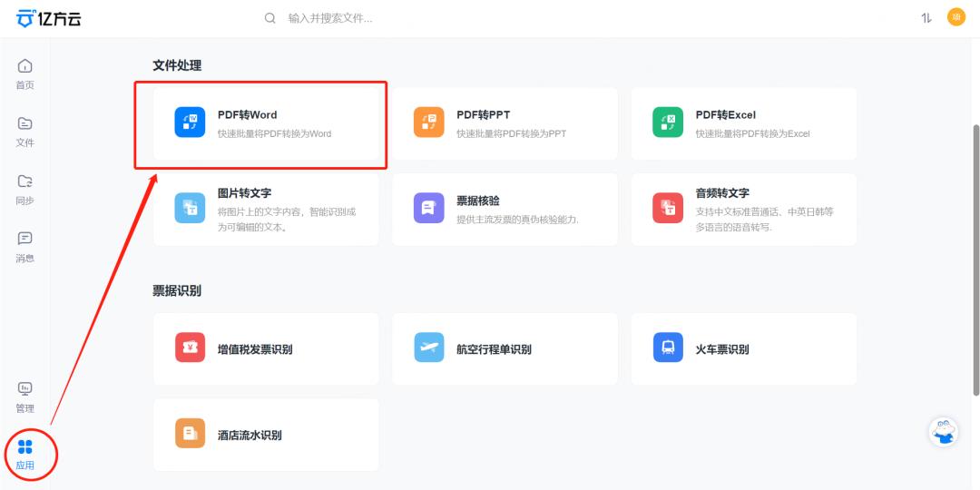Open the PDF转Excel title

[x=726, y=115]
